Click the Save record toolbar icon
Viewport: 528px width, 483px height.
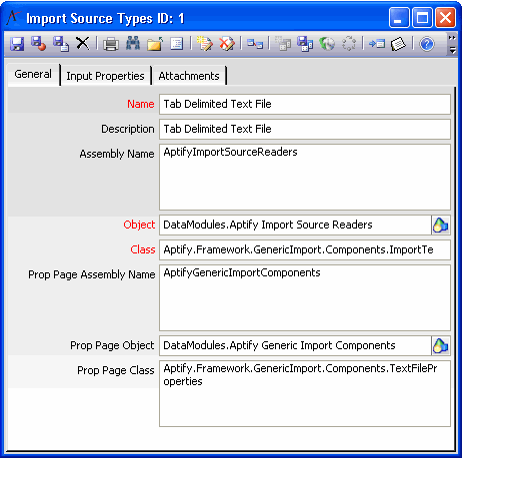pyautogui.click(x=17, y=44)
